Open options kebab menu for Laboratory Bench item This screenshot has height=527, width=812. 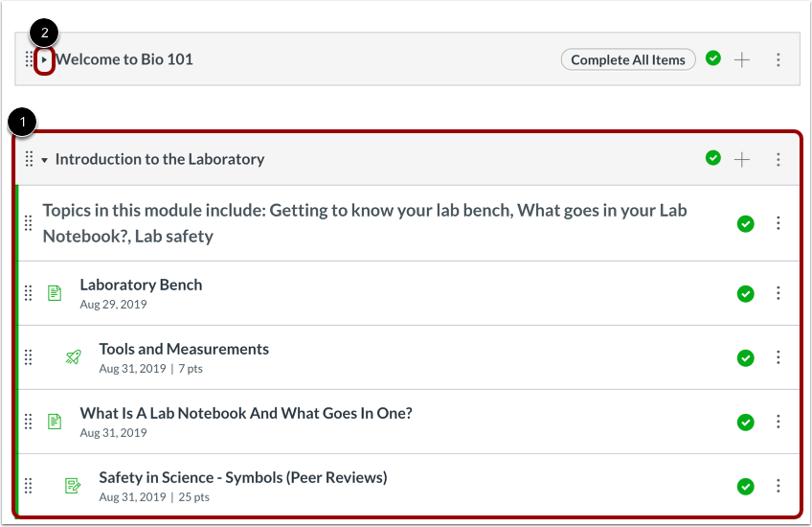(x=778, y=293)
